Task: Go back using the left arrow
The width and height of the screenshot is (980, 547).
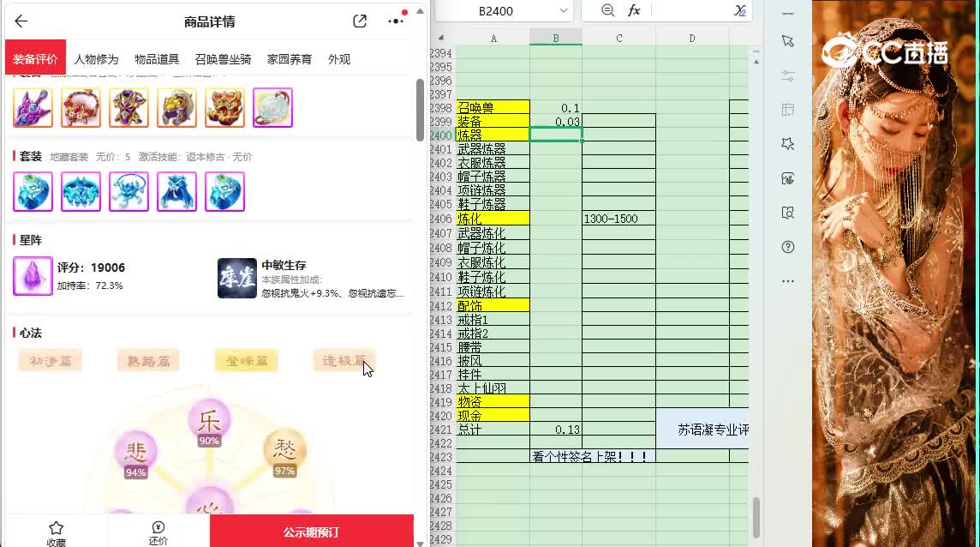Action: click(21, 21)
